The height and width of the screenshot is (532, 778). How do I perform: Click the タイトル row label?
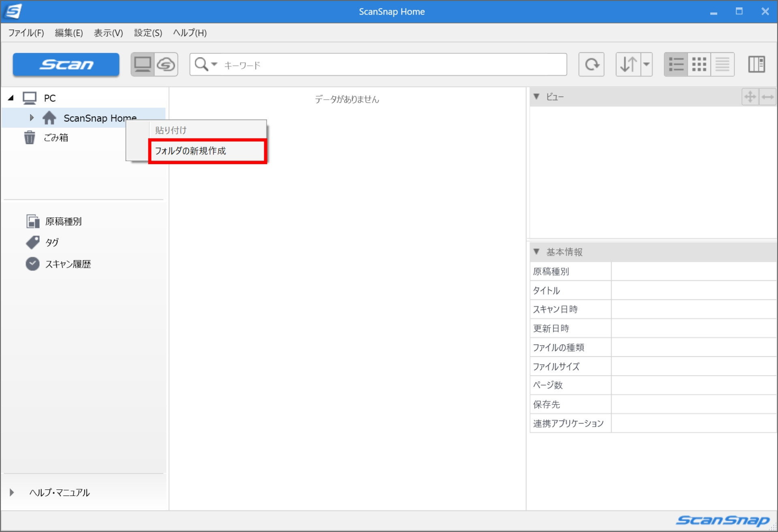point(546,291)
